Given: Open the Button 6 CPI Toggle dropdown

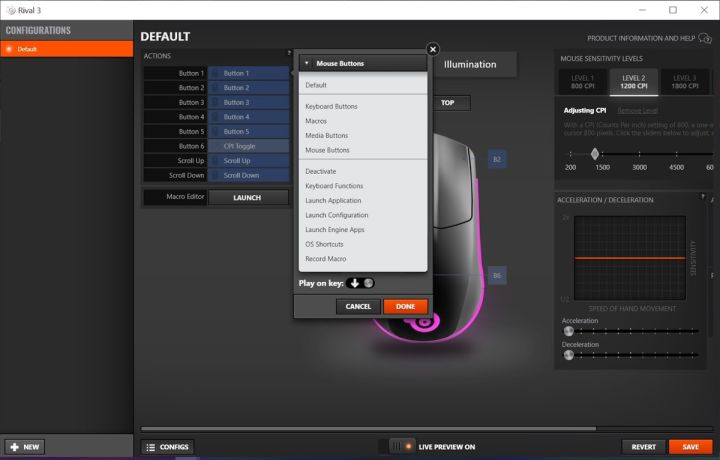Looking at the screenshot, I should point(248,146).
